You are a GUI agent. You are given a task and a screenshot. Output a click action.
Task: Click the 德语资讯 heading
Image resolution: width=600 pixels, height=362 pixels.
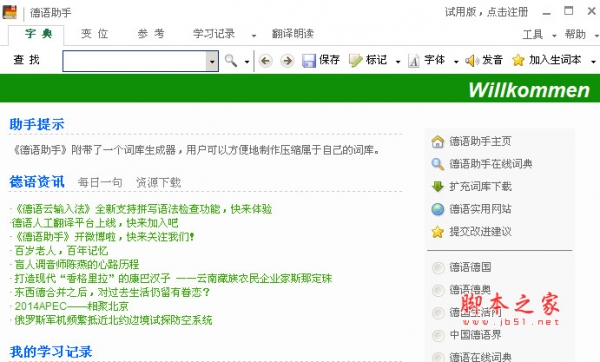(x=37, y=182)
